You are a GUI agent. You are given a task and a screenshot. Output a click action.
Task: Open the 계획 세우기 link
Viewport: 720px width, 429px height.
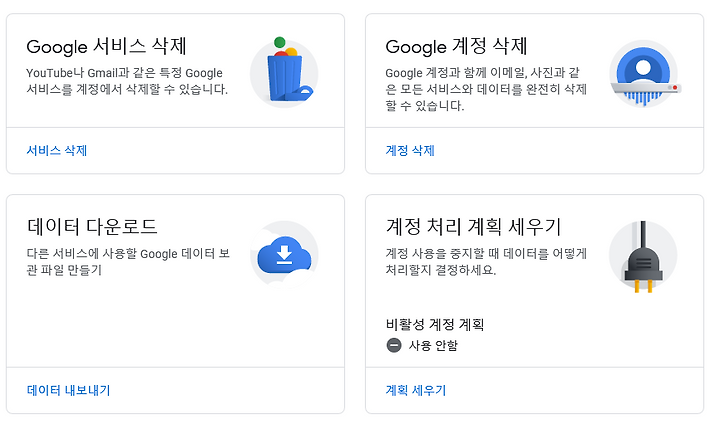[x=416, y=390]
